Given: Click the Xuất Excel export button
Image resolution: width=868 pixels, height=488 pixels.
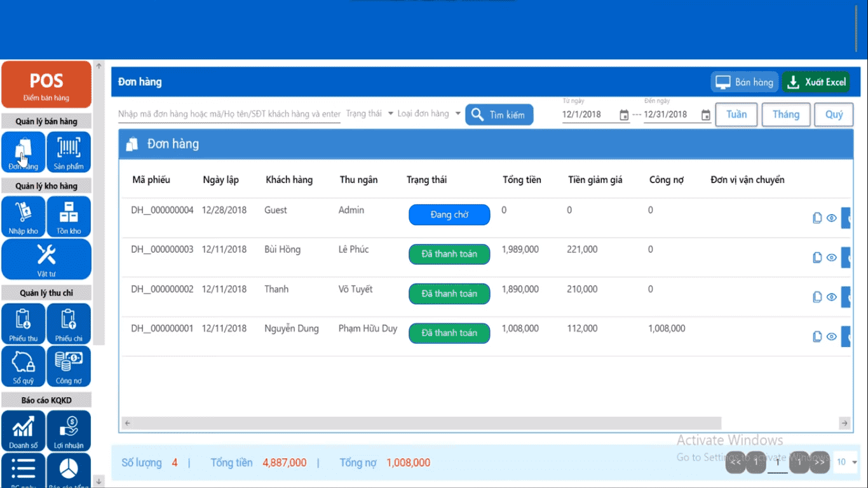Looking at the screenshot, I should pos(816,82).
